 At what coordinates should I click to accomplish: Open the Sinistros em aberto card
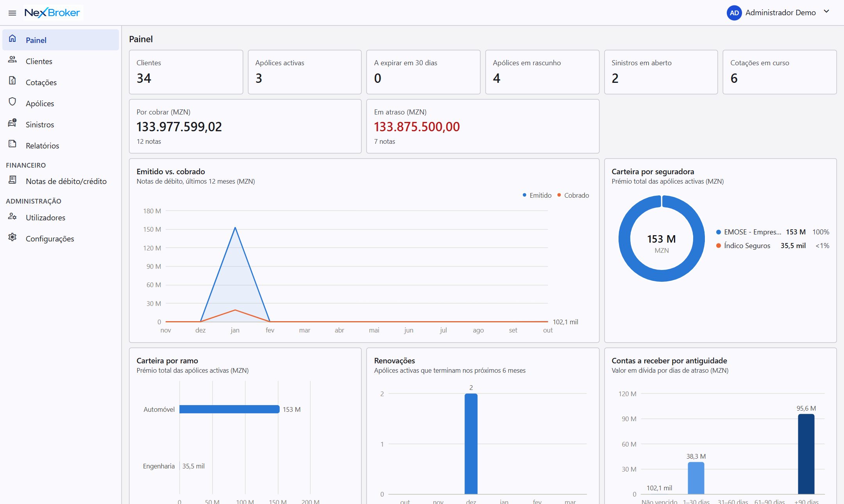pyautogui.click(x=661, y=72)
